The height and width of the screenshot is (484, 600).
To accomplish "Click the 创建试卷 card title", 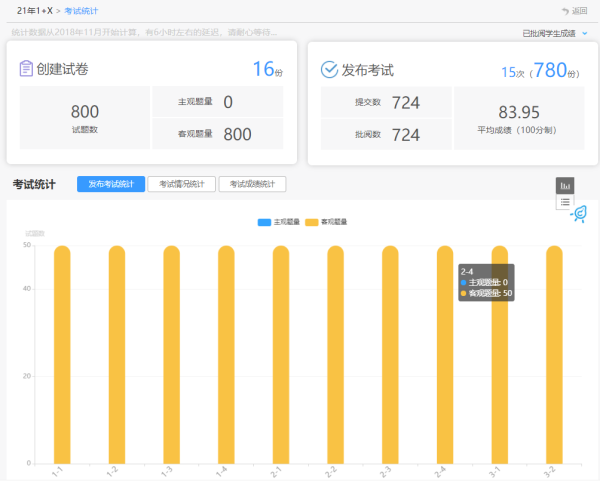I will 62,69.
